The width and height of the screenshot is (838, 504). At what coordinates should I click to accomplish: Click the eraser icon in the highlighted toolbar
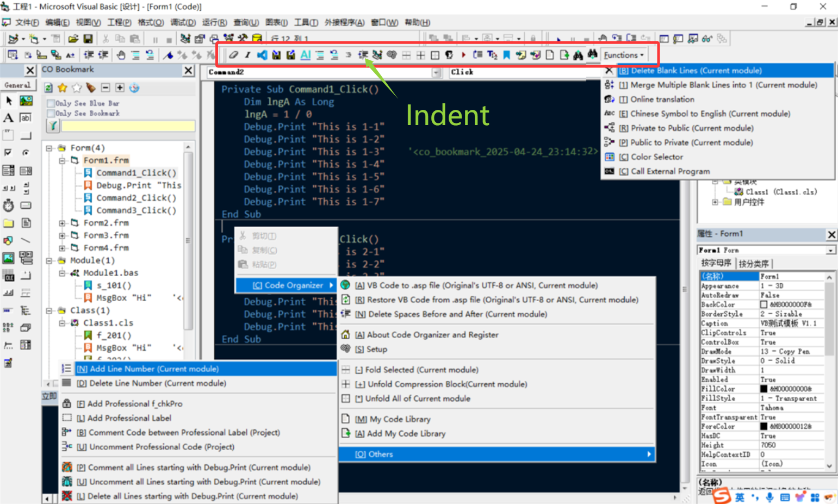(233, 55)
